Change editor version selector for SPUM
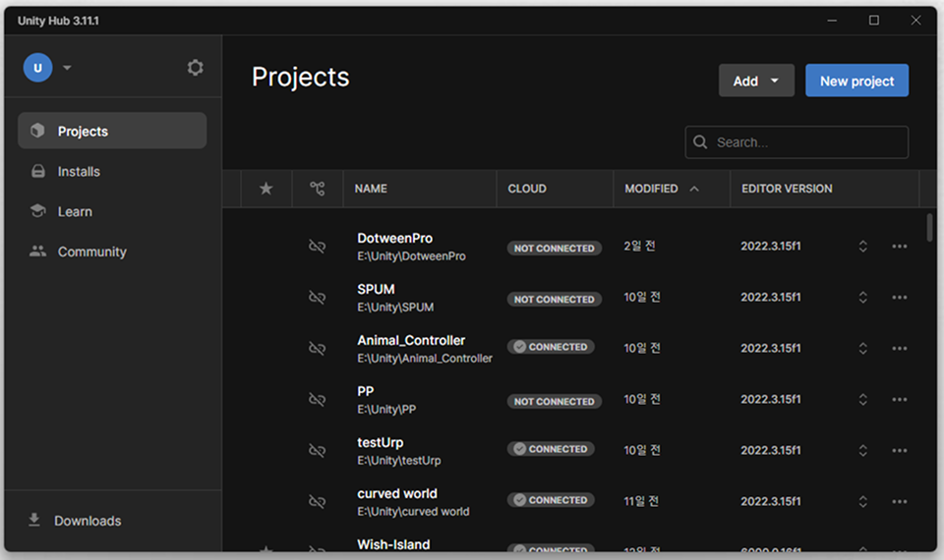Viewport: 944px width, 560px height. point(862,297)
